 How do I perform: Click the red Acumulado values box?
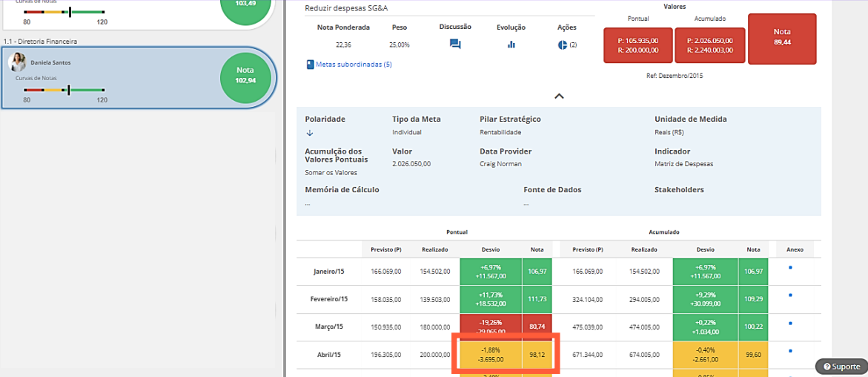[x=709, y=45]
